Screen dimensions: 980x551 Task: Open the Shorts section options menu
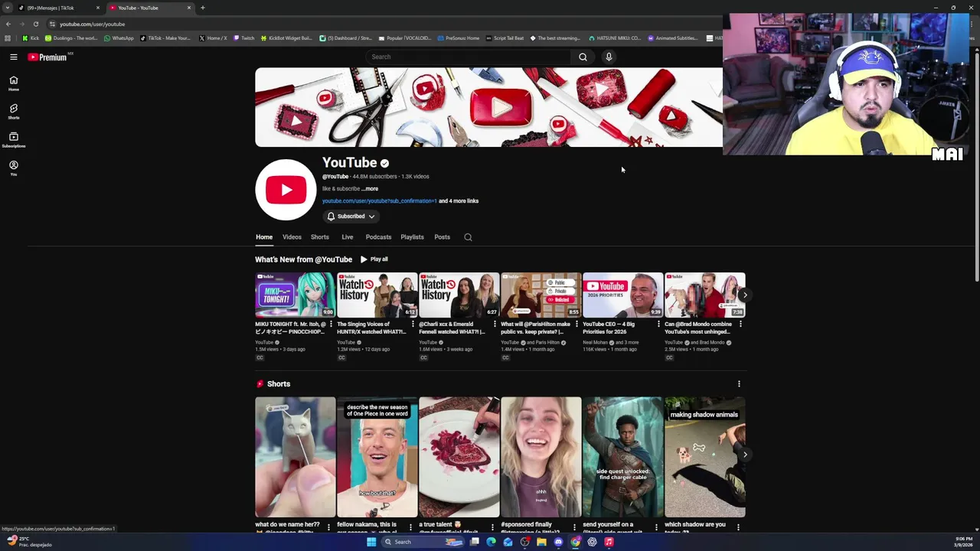[739, 383]
